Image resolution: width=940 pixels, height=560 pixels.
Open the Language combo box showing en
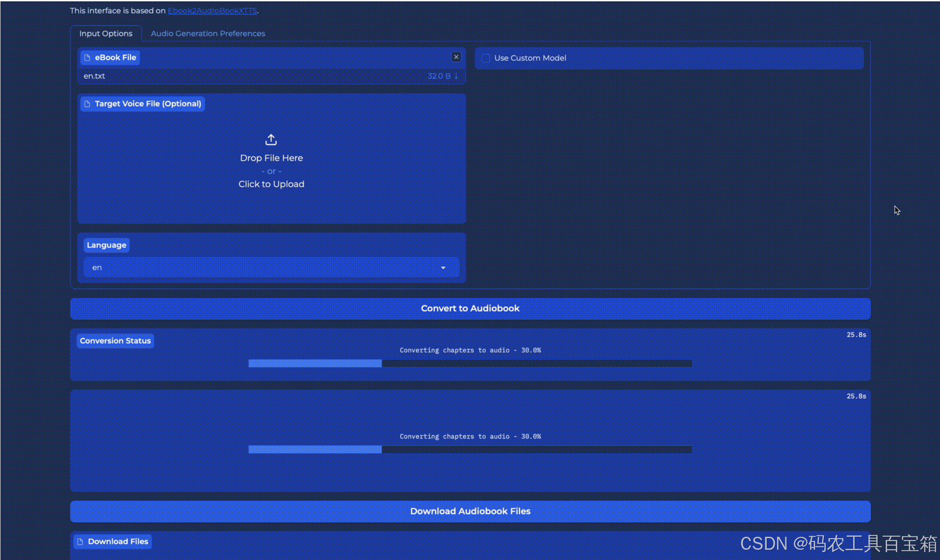(265, 267)
